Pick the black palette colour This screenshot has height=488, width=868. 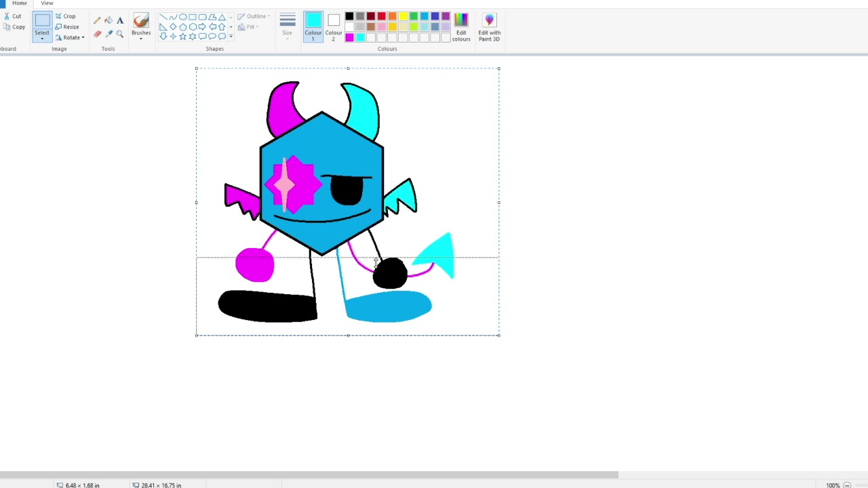tap(349, 16)
